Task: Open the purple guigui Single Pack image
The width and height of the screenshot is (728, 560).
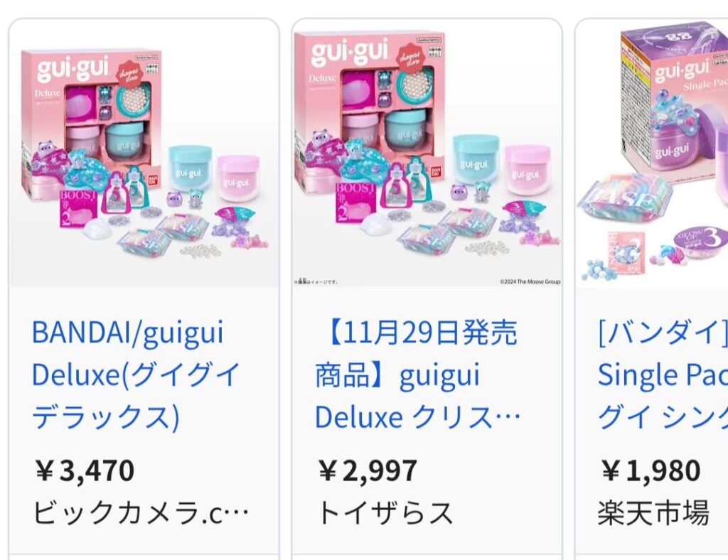Action: tap(653, 153)
